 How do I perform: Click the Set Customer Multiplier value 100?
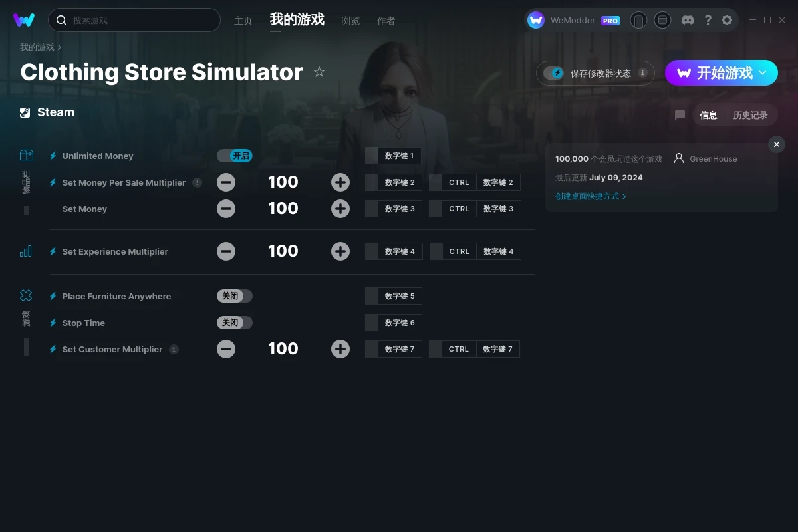283,349
